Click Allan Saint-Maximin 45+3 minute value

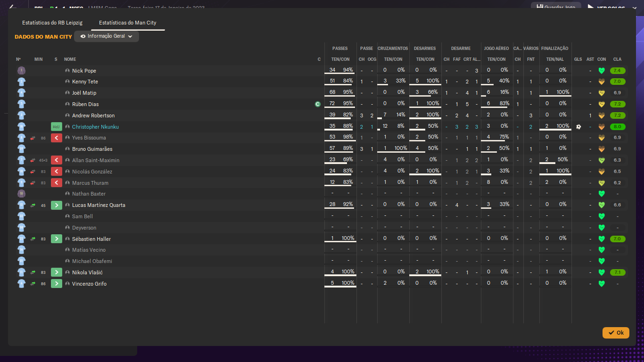pyautogui.click(x=43, y=160)
